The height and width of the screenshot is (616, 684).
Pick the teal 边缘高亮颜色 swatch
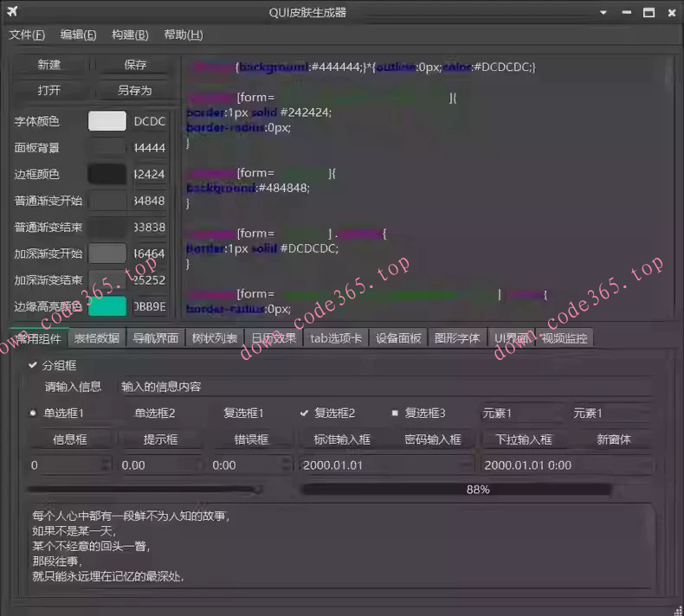107,306
